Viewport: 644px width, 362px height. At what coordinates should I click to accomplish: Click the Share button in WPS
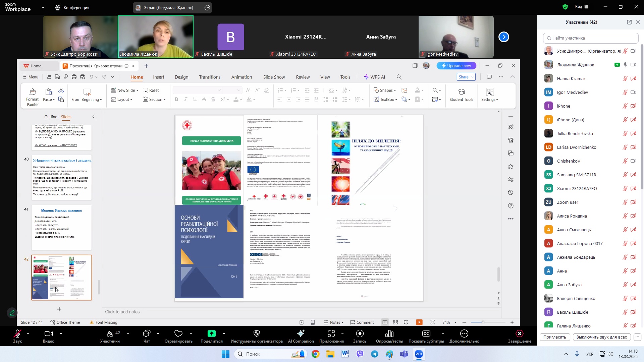pyautogui.click(x=466, y=77)
